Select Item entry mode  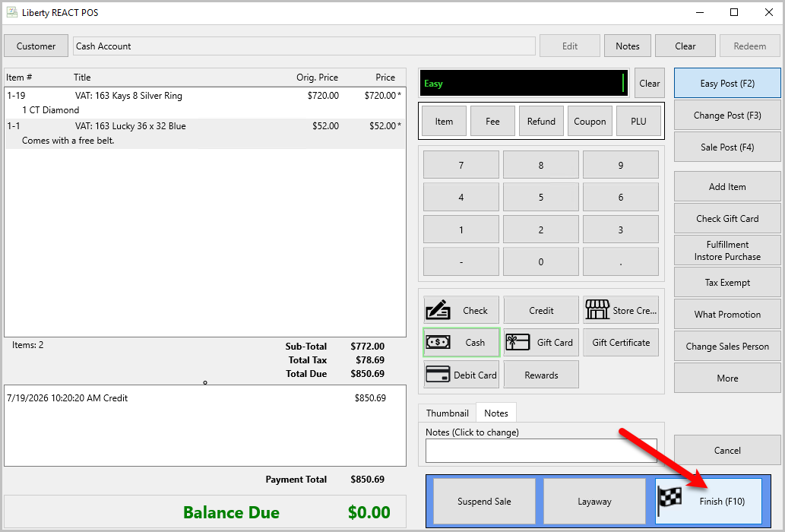(444, 121)
